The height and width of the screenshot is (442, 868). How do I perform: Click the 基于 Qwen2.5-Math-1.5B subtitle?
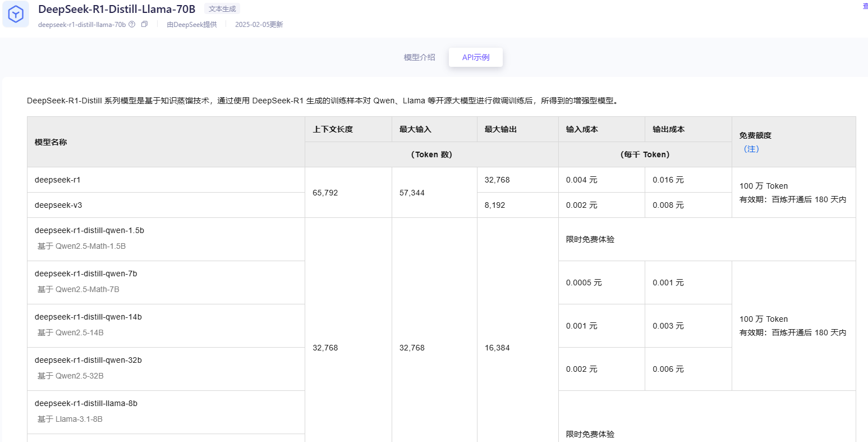[81, 246]
